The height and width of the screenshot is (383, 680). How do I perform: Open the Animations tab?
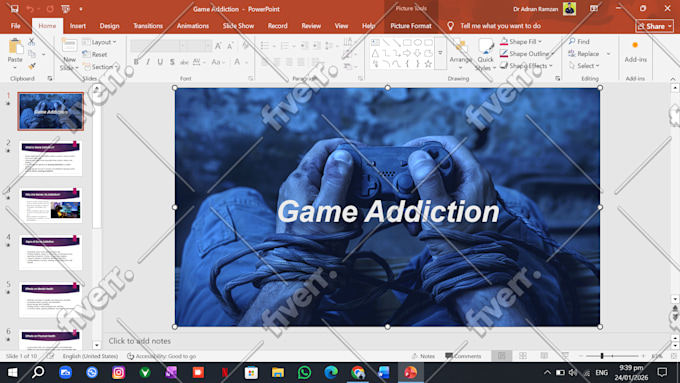pos(193,26)
